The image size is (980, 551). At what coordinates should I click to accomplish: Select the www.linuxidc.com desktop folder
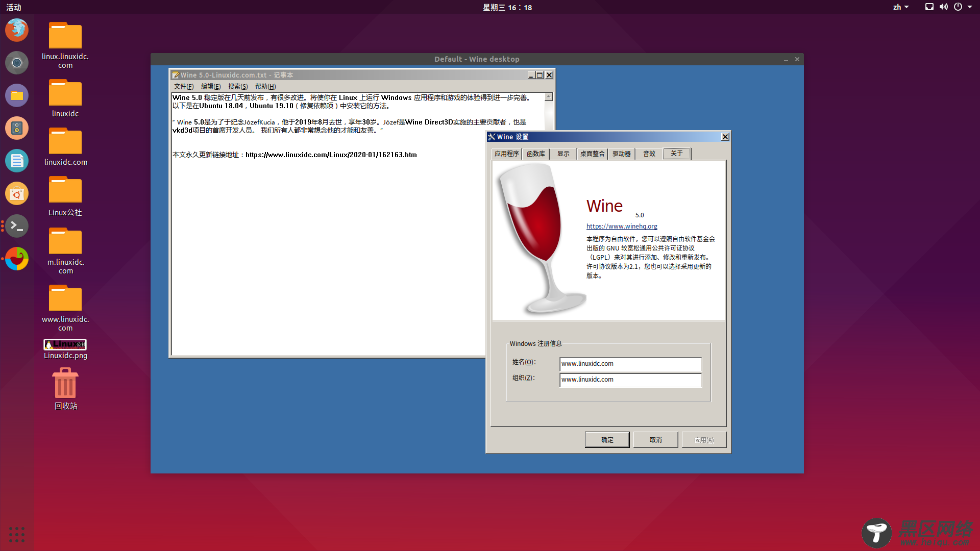65,308
